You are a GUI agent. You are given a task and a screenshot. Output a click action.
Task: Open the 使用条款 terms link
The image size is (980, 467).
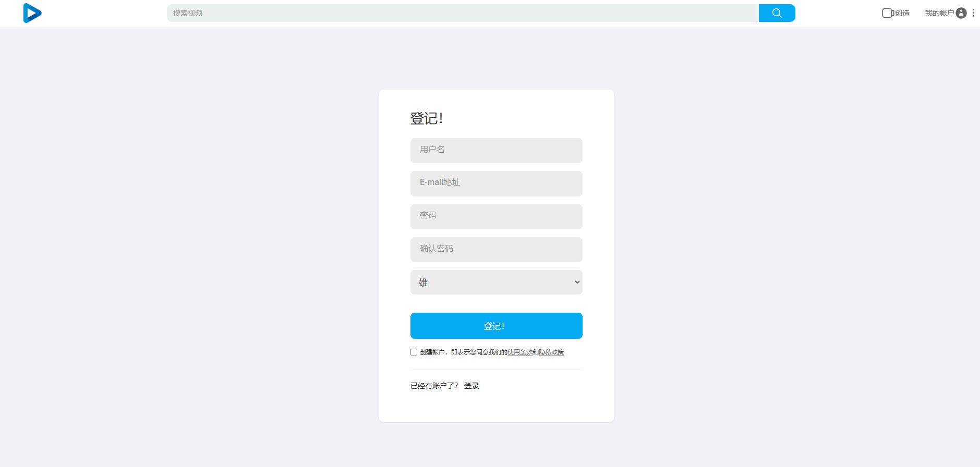click(x=519, y=352)
